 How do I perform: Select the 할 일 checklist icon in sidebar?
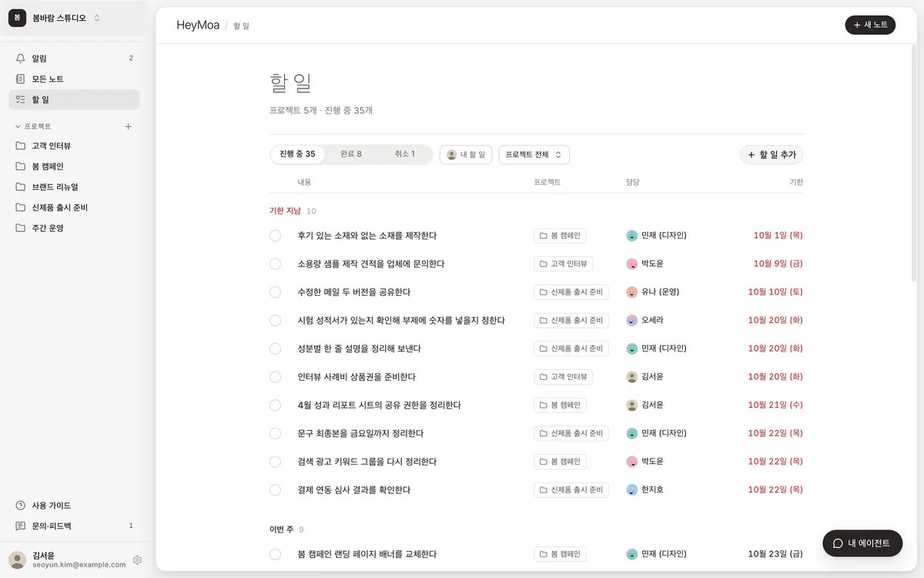pyautogui.click(x=21, y=99)
